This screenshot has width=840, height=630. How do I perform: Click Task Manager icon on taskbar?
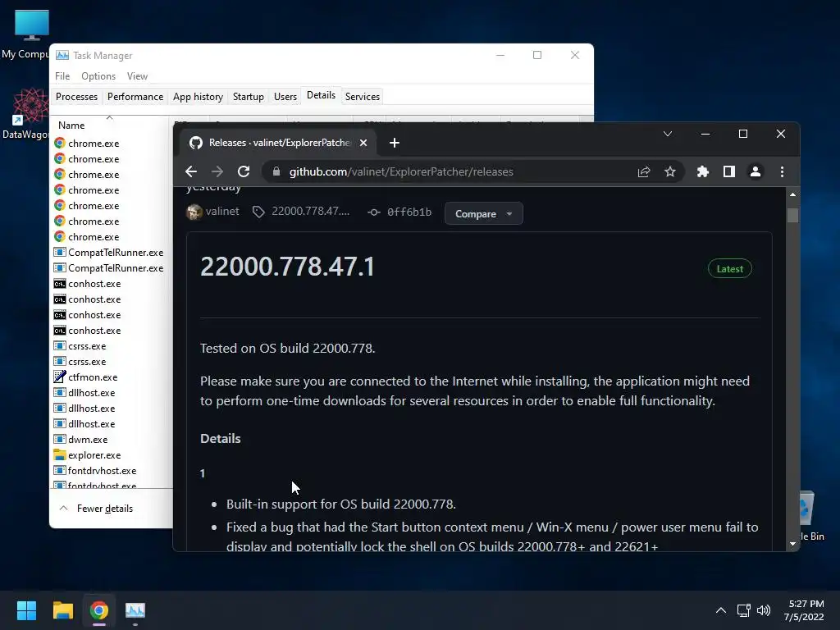tap(135, 610)
